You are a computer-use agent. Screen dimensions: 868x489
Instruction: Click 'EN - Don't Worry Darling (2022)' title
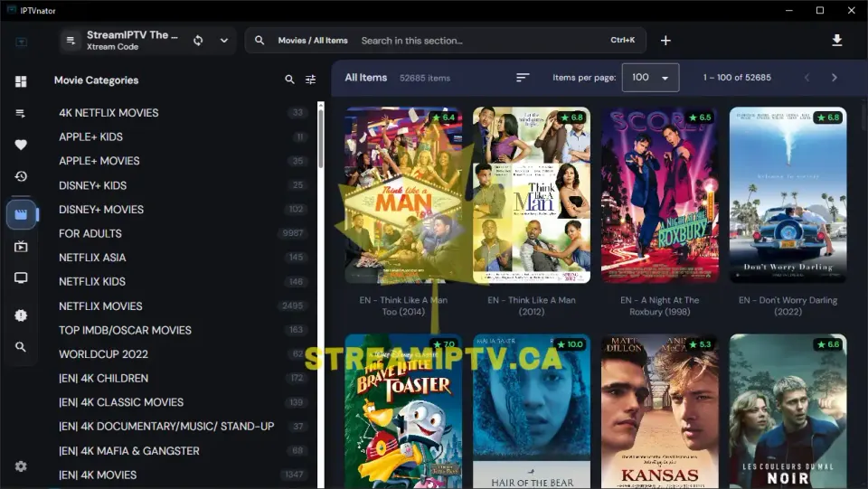click(788, 306)
